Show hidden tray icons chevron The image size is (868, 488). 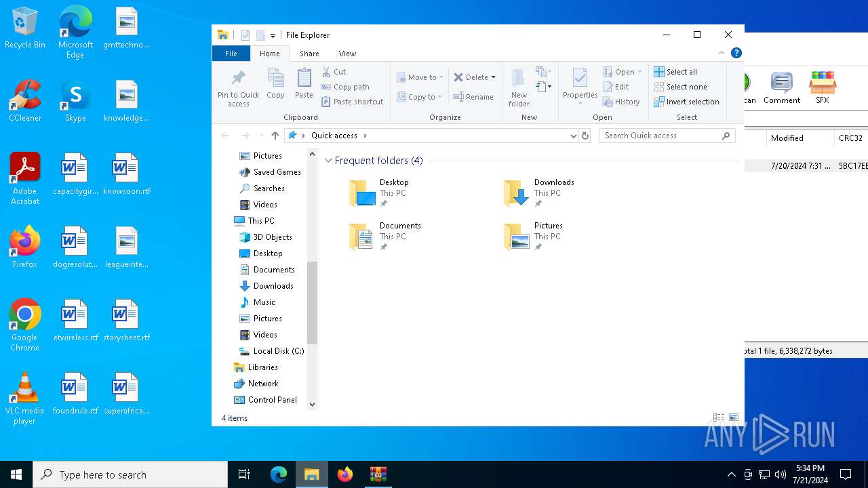(731, 474)
